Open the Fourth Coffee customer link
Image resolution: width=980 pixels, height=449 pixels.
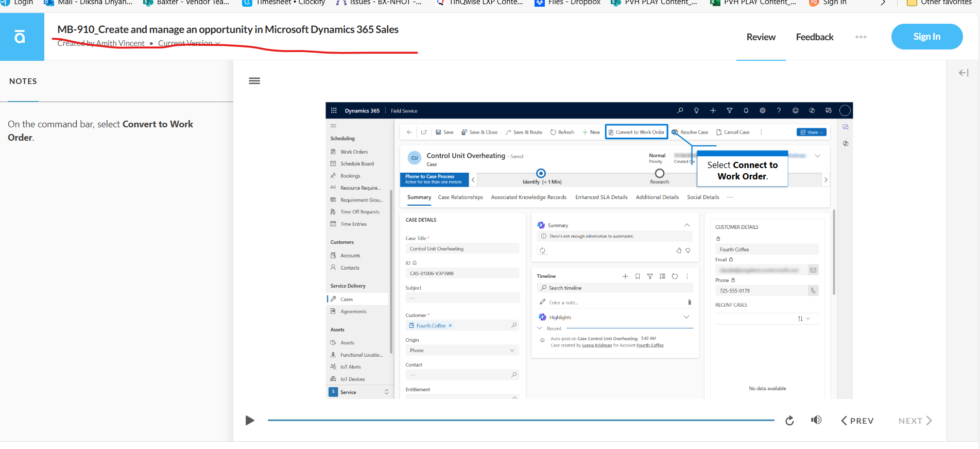431,326
